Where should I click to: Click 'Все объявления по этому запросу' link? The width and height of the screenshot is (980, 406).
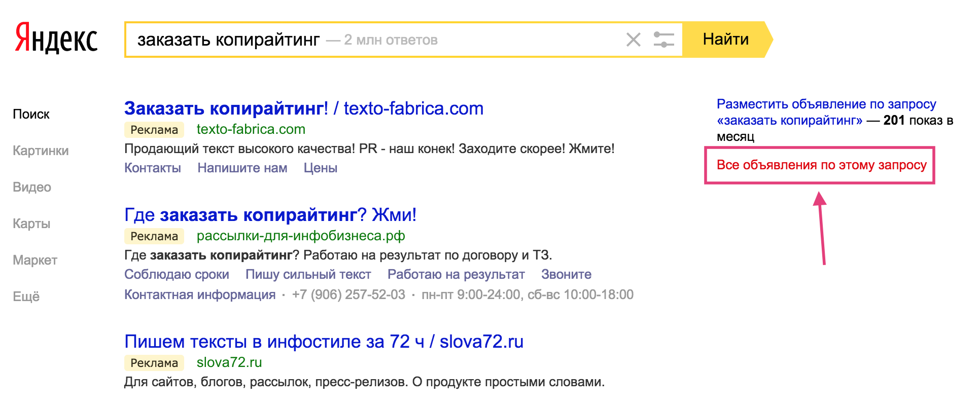[821, 165]
